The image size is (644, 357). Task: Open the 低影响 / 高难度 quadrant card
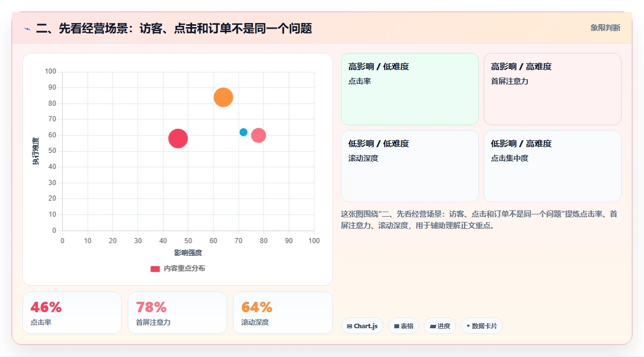(x=553, y=166)
